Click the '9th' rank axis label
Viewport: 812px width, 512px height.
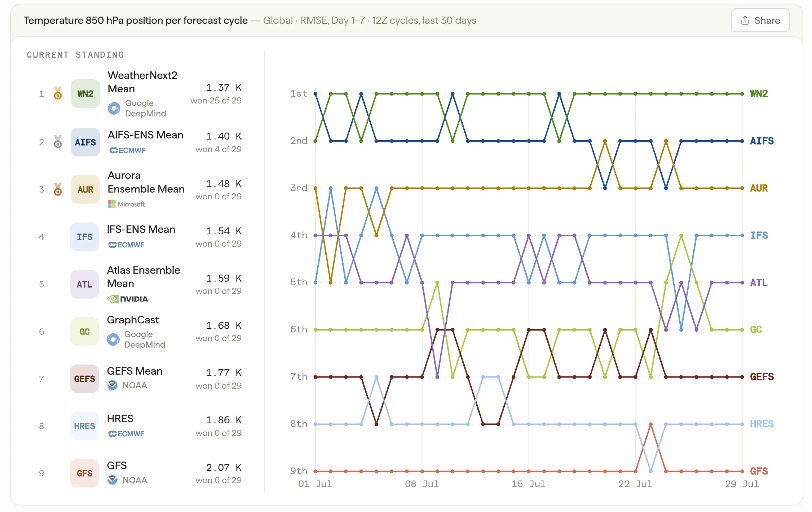coord(299,471)
